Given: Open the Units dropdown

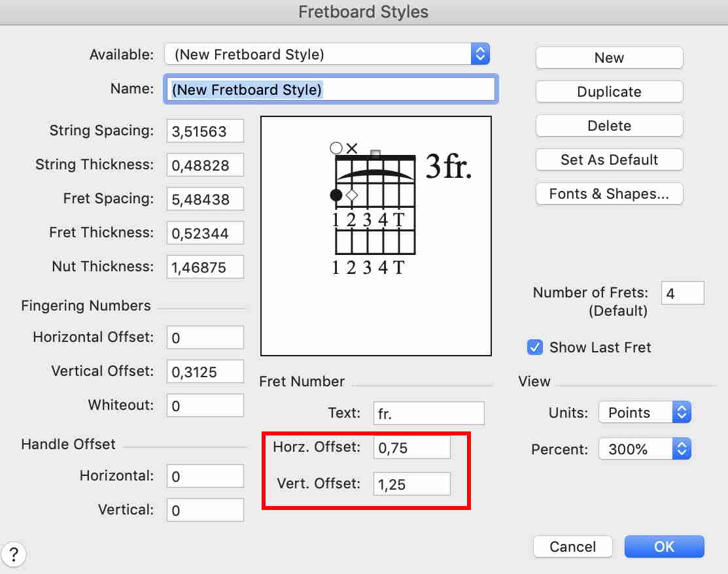Looking at the screenshot, I should pos(644,413).
